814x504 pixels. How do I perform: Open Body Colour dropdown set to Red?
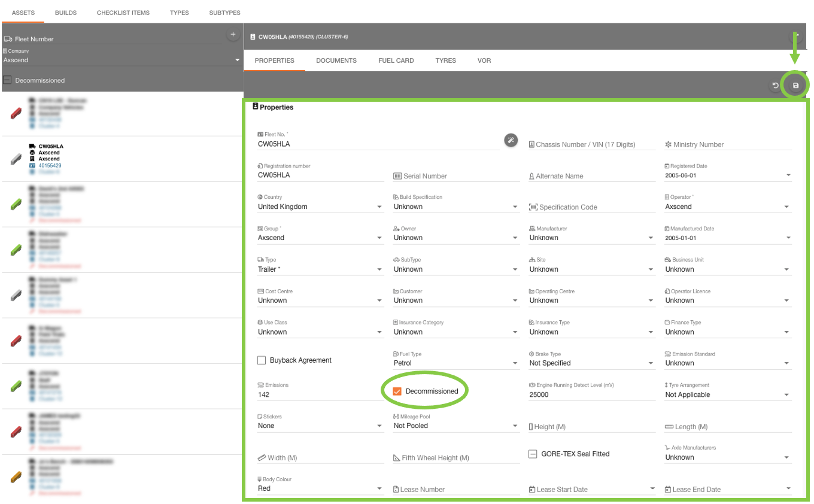(x=320, y=489)
